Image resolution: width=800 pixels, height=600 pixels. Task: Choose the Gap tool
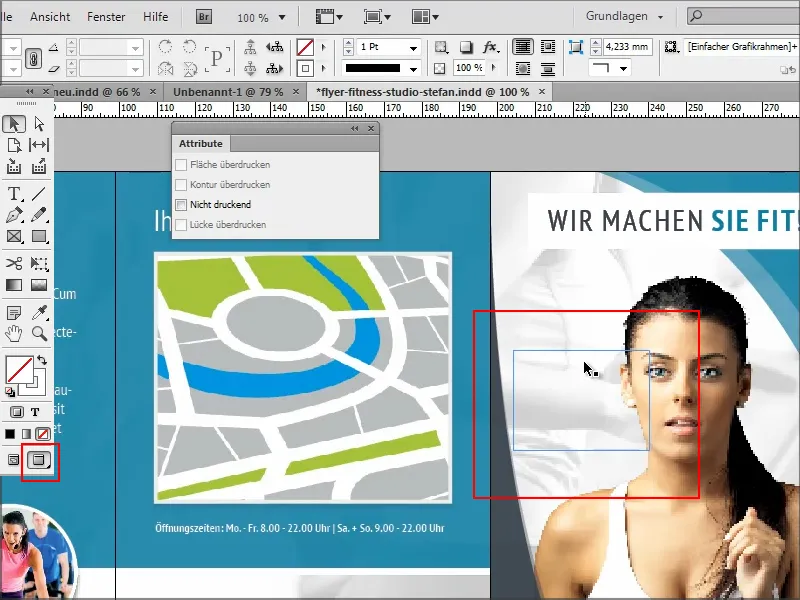[39, 145]
